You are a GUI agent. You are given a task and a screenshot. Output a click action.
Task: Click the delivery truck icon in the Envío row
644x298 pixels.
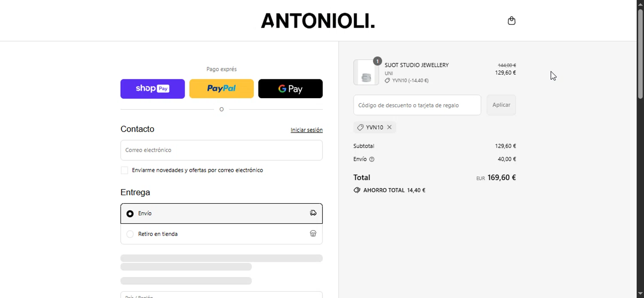[x=313, y=213]
